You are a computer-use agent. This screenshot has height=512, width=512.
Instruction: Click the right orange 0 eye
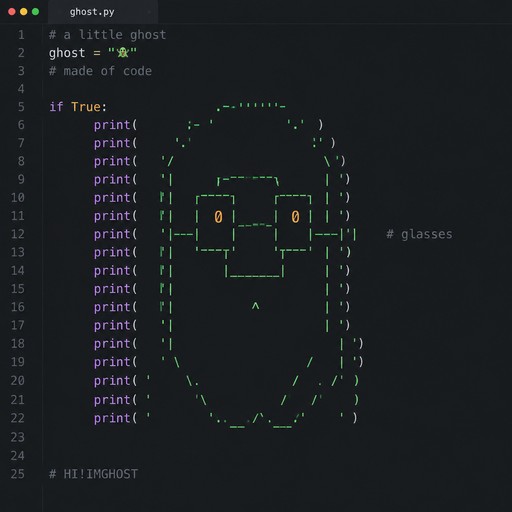[295, 217]
